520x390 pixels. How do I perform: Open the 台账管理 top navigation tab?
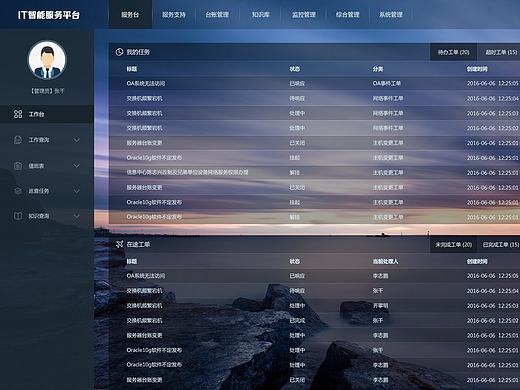tap(217, 15)
